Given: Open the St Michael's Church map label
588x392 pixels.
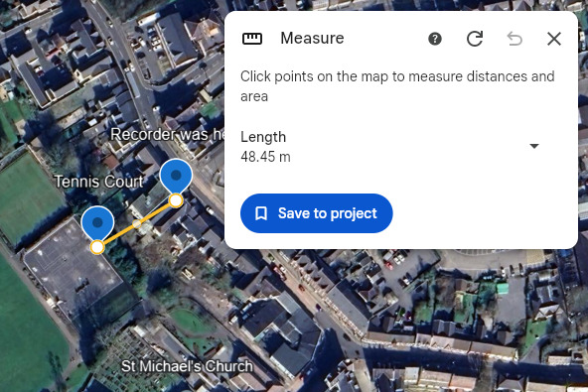Looking at the screenshot, I should pos(187,366).
